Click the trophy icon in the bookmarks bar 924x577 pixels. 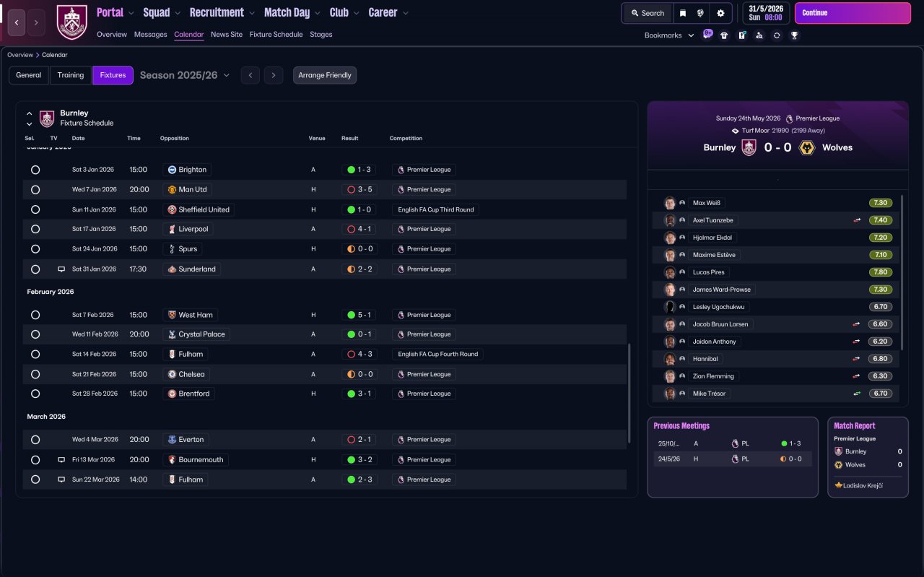(x=794, y=35)
